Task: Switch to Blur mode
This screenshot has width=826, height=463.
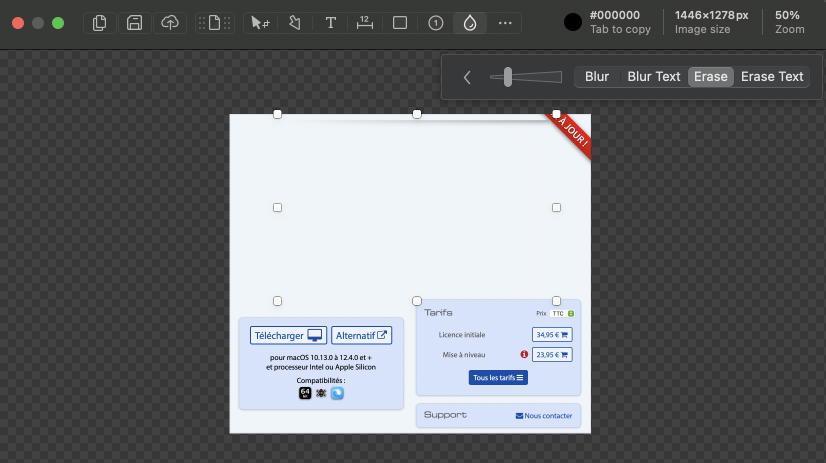Action: click(x=597, y=77)
